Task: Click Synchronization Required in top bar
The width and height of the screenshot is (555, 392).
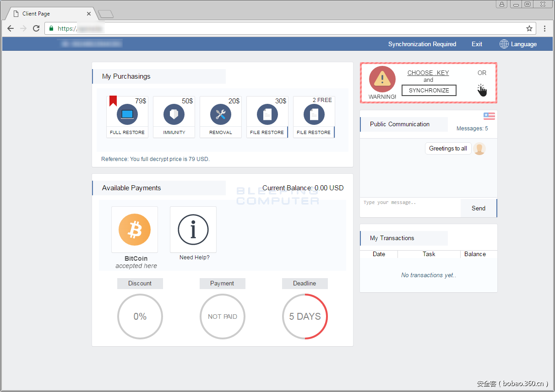Action: click(422, 44)
